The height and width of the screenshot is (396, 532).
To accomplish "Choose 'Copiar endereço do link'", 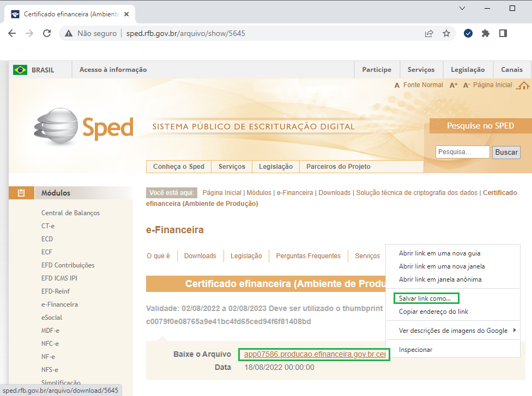I will [x=452, y=311].
